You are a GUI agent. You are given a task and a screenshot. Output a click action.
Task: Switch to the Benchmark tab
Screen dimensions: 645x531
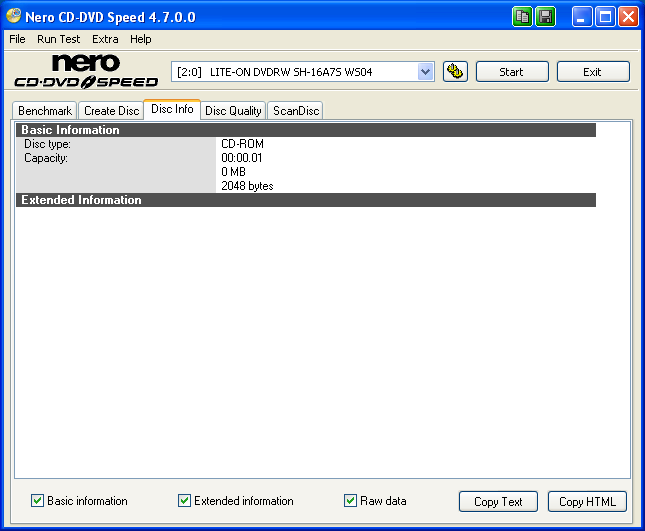pyautogui.click(x=45, y=111)
